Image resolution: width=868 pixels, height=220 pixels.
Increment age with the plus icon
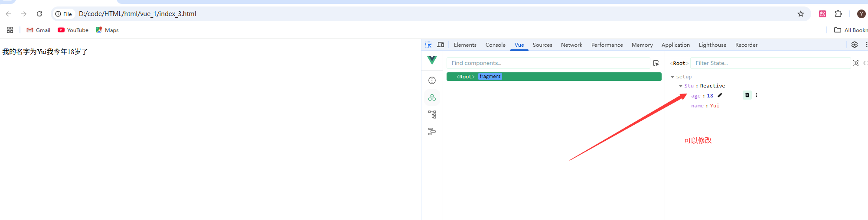point(729,95)
